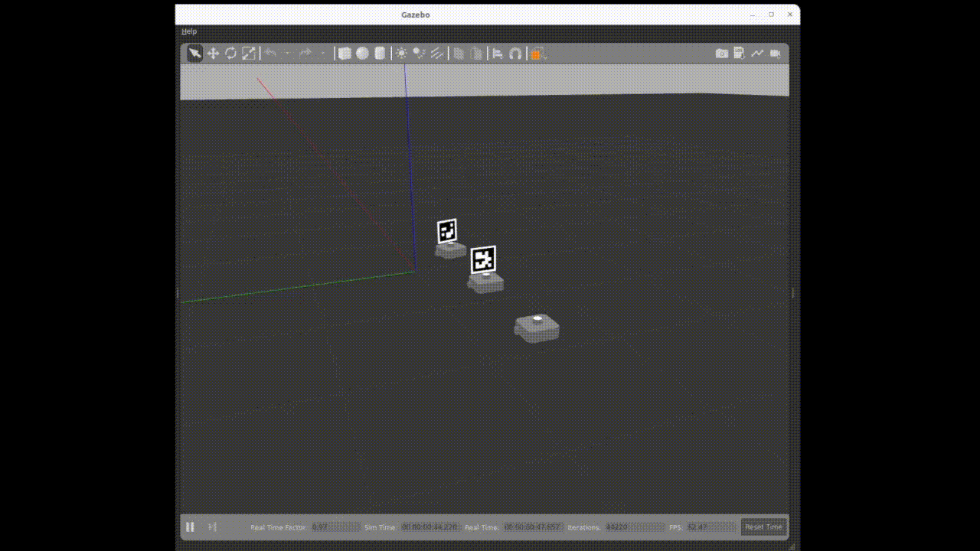Open the plot chart icon
The width and height of the screenshot is (980, 551).
point(757,54)
